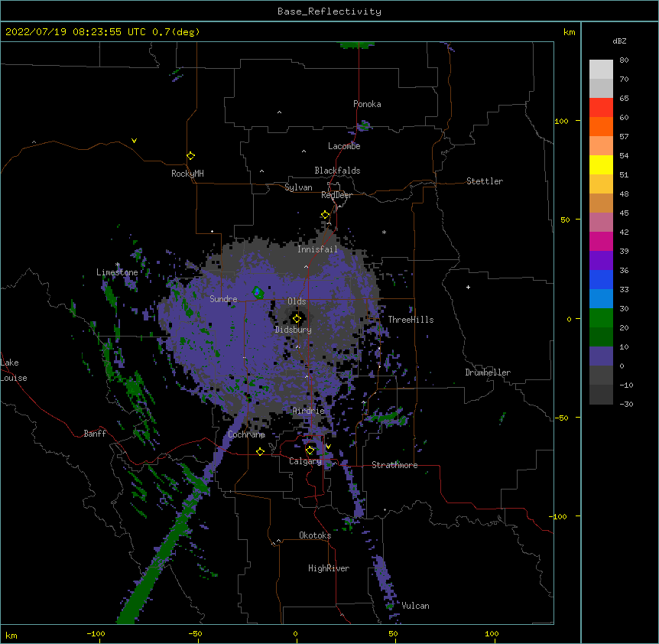Select the yellow 51-54 dBZ legend band
Viewport: 659px width, 644px height.
601,164
